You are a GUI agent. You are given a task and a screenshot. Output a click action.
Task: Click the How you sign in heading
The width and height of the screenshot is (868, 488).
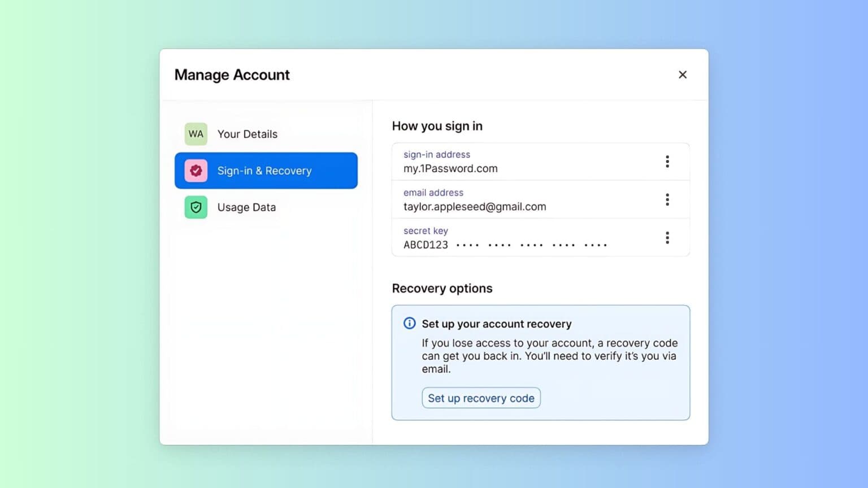point(437,126)
